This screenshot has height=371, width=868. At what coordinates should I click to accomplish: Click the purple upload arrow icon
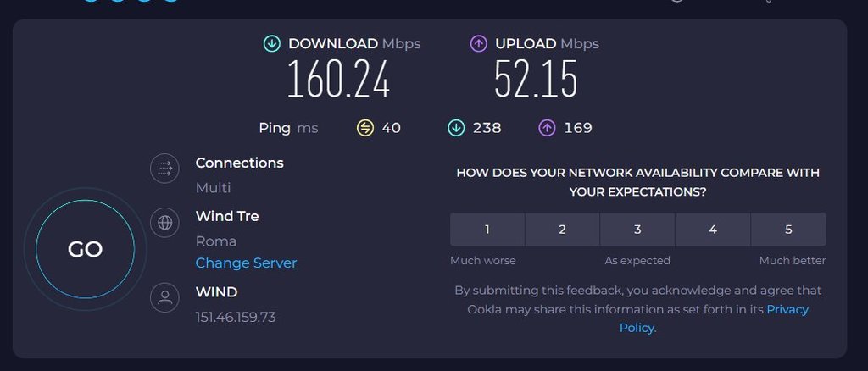point(479,43)
